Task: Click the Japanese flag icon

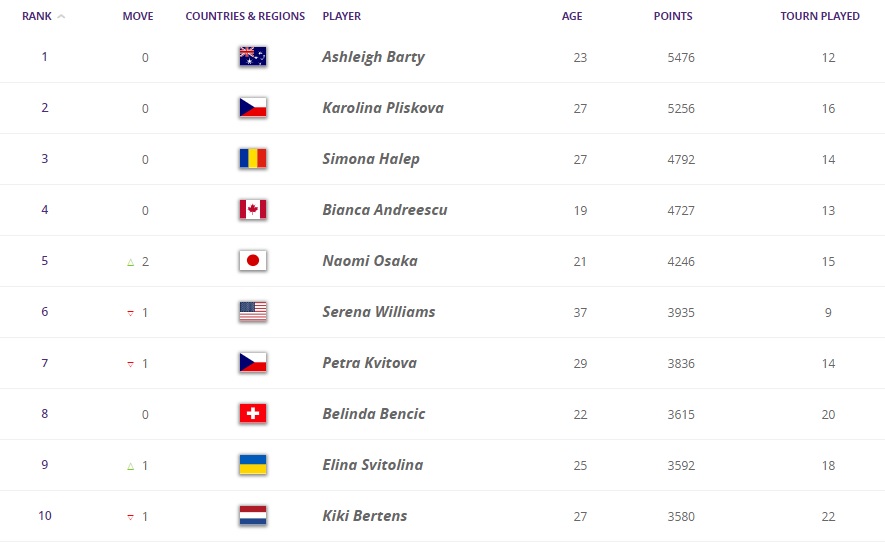Action: [252, 261]
